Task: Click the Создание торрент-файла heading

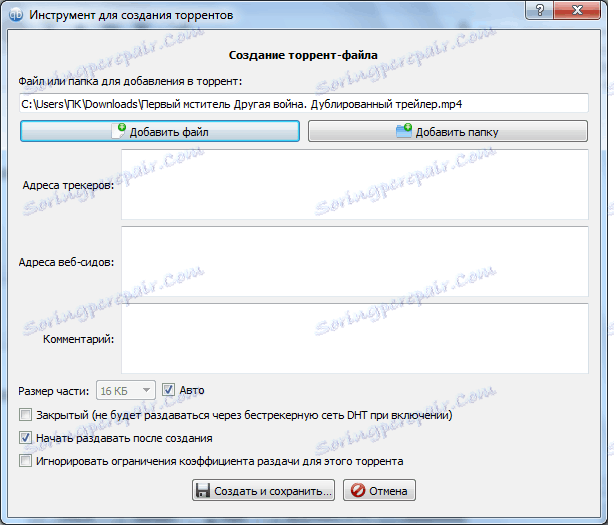Action: (x=303, y=55)
